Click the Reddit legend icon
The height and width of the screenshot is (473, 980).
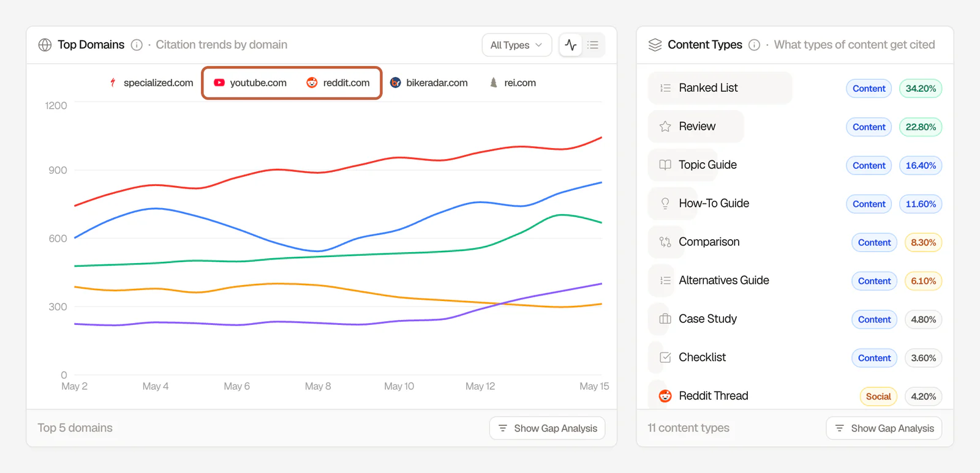(x=312, y=83)
